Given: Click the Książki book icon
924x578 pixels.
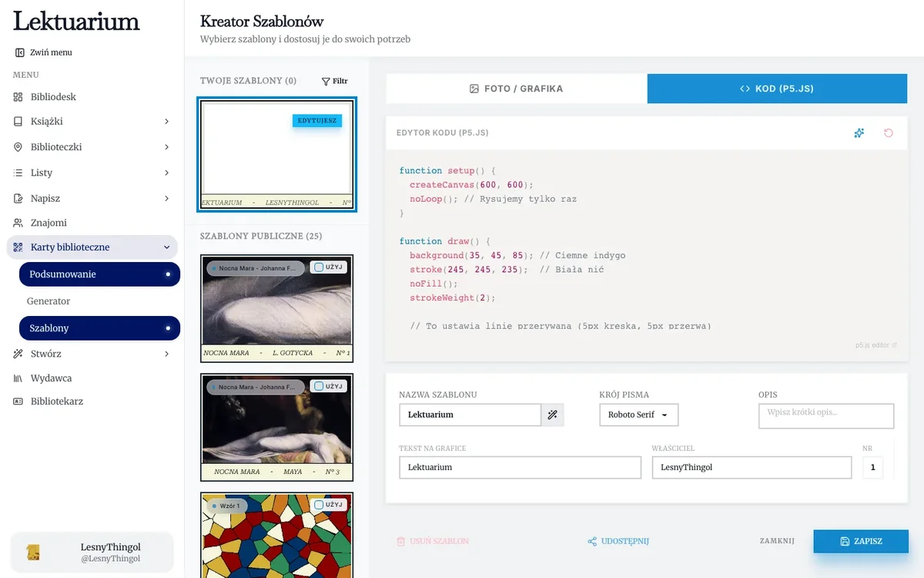Looking at the screenshot, I should click(x=18, y=122).
